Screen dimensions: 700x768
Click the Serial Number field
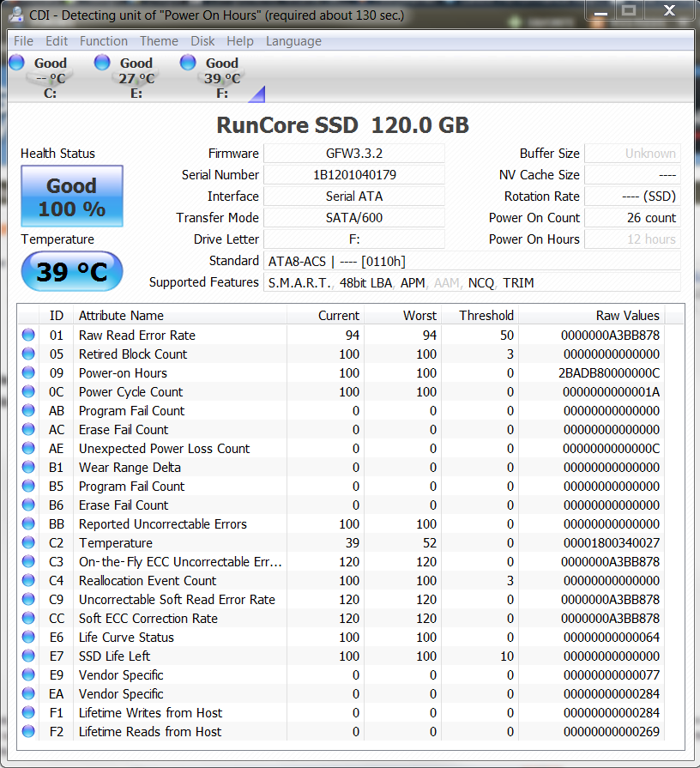tap(353, 175)
